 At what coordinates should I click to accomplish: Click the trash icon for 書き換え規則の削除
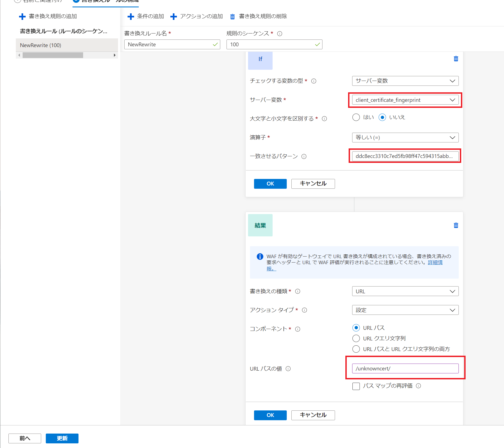click(x=233, y=17)
